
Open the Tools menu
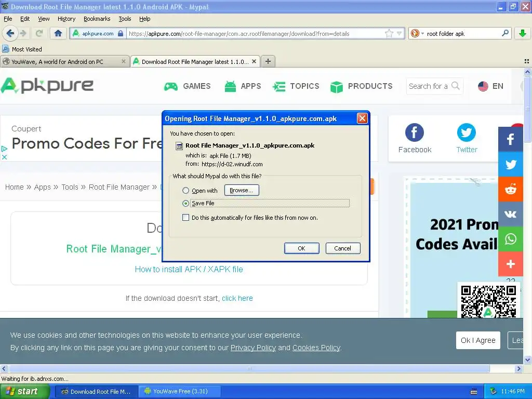(x=125, y=19)
